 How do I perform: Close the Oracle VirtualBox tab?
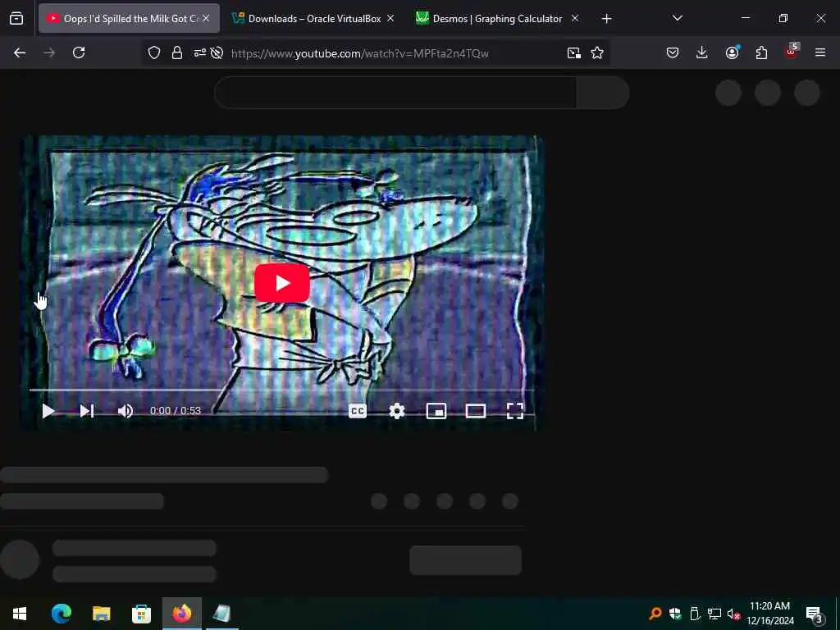point(390,18)
